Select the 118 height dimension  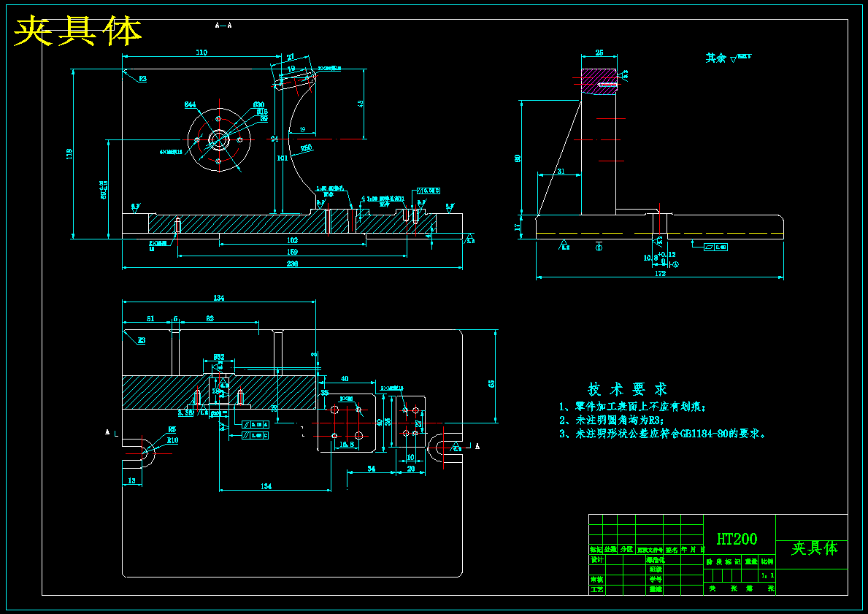(x=69, y=153)
